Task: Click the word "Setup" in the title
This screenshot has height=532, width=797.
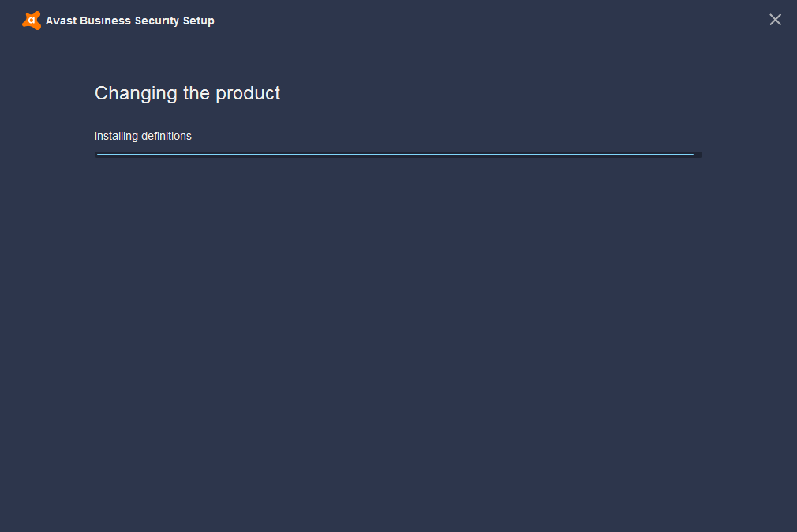Action: point(199,21)
